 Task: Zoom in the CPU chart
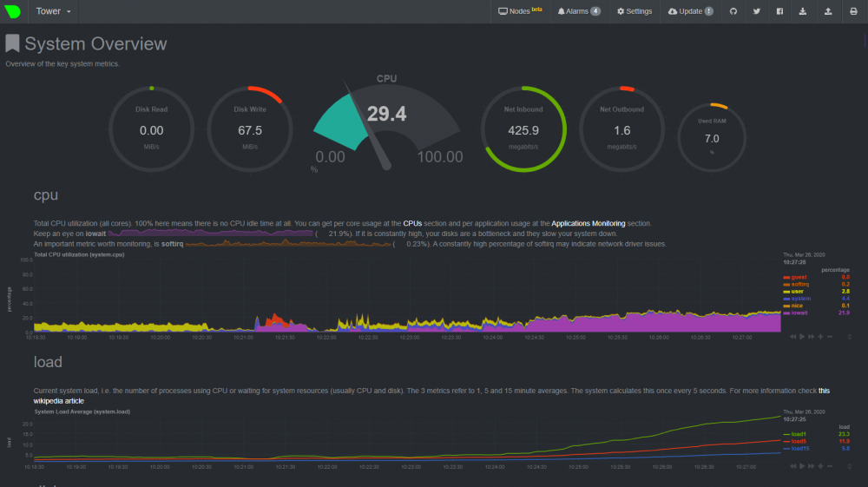(820, 337)
